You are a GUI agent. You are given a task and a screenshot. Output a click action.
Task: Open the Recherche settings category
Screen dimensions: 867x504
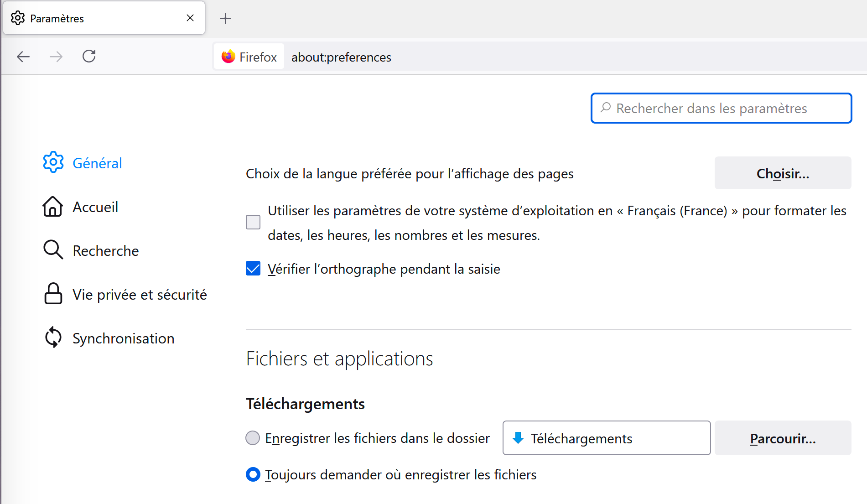click(x=91, y=250)
